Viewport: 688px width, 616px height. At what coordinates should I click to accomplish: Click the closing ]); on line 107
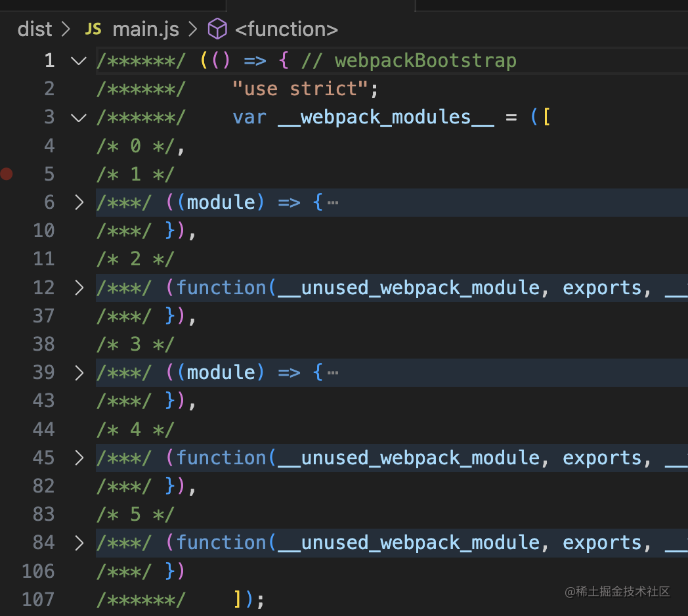point(248,600)
